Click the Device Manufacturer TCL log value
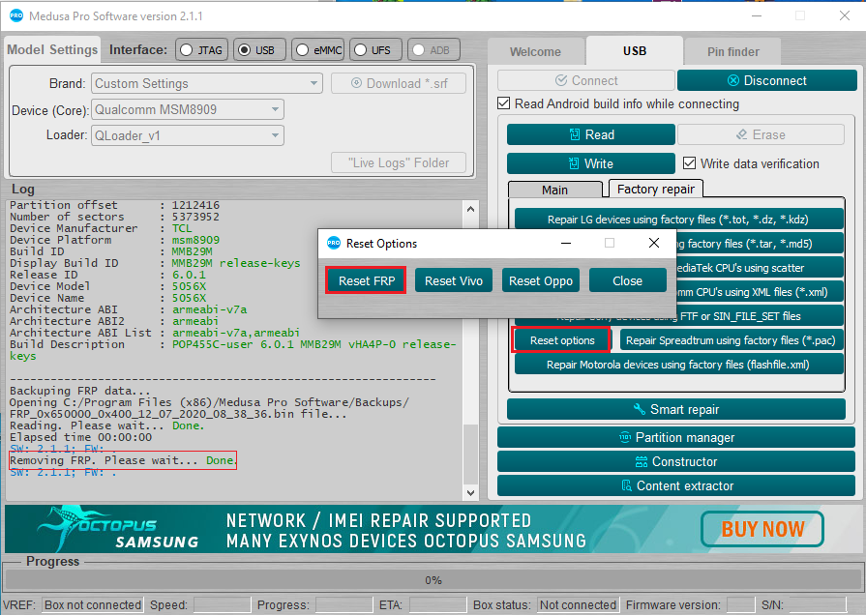 pos(182,228)
